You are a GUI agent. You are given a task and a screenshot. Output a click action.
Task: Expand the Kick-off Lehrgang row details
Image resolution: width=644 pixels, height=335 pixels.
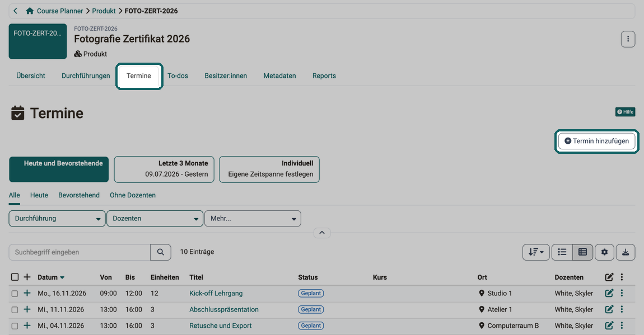[27, 293]
